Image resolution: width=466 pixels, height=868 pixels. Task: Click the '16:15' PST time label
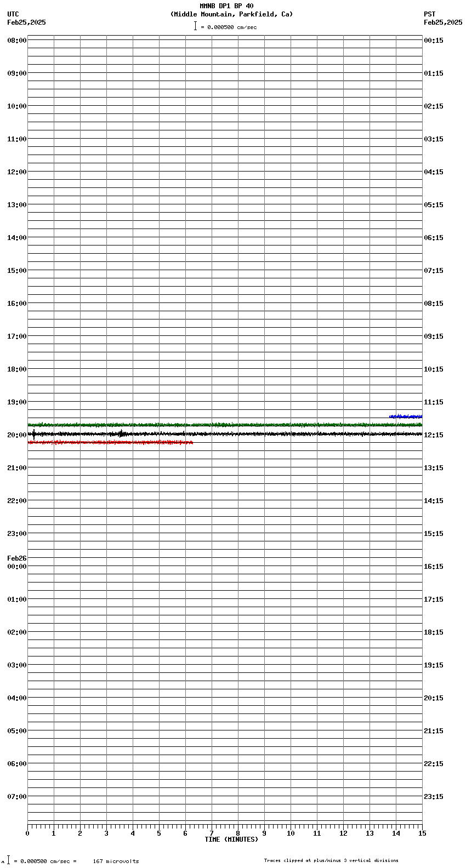click(x=434, y=567)
